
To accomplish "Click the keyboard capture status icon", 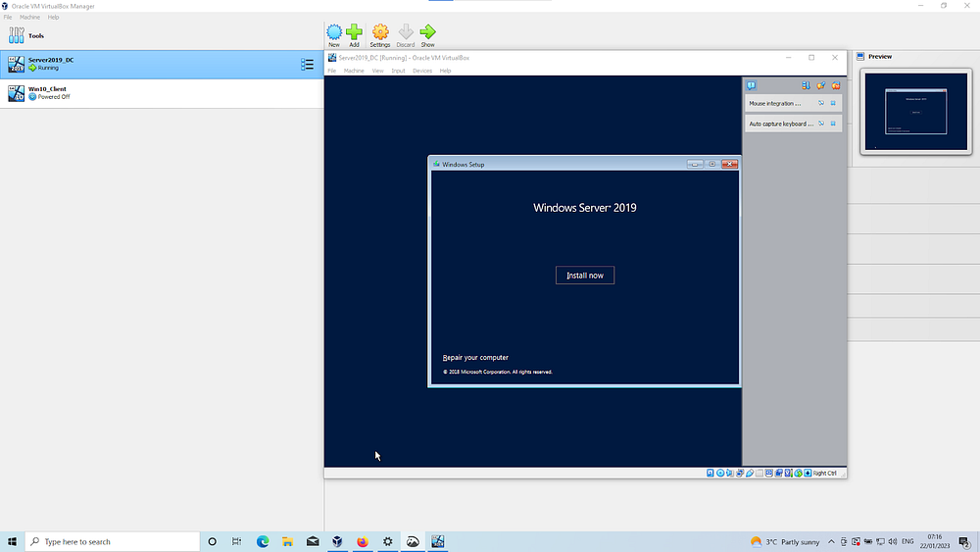I will 808,474.
